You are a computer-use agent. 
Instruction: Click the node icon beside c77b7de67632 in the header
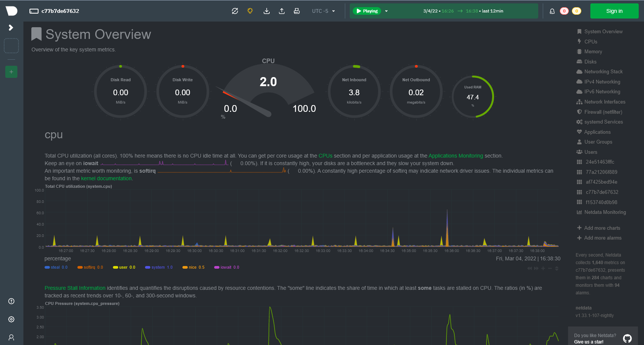(34, 11)
